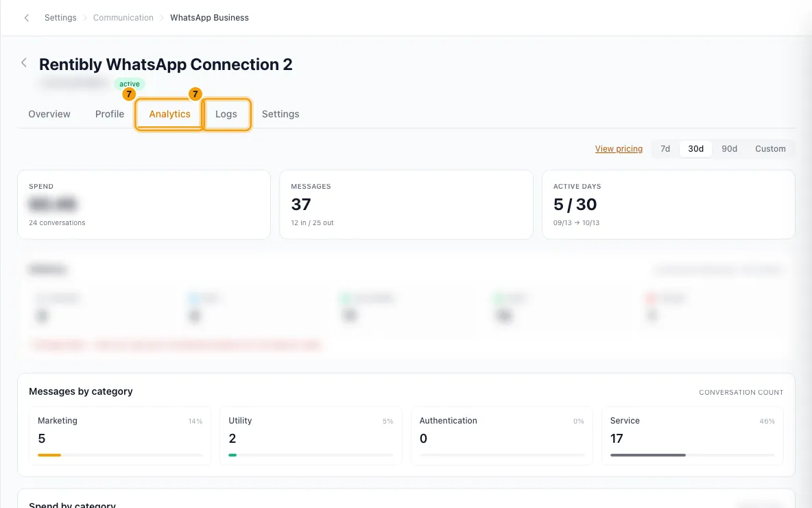Viewport: 812px width, 508px height.
Task: Click the 09/13 → 10/13 date range
Action: click(576, 223)
